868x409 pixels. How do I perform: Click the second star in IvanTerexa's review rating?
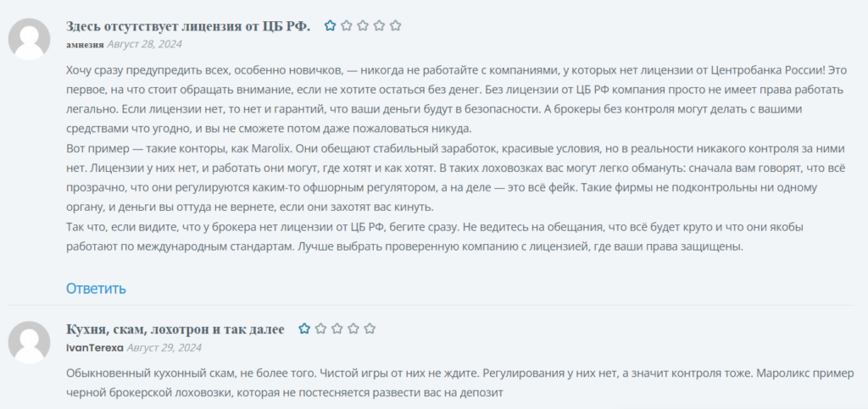pyautogui.click(x=320, y=329)
